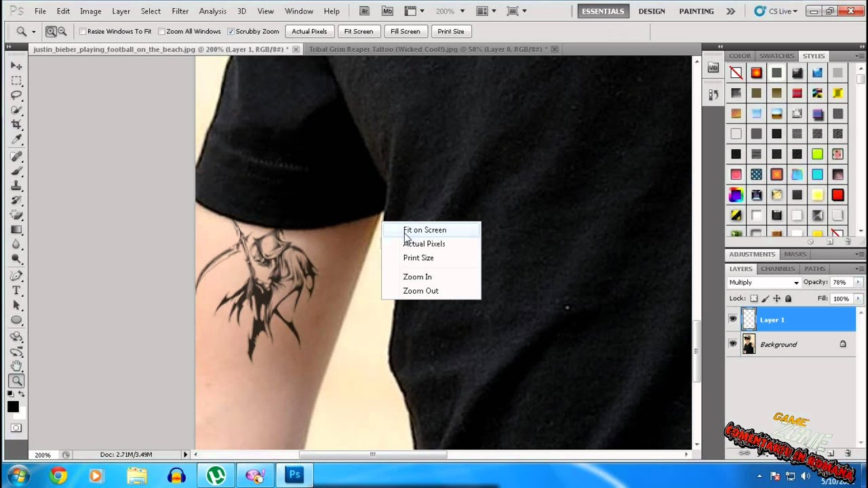The image size is (868, 488).
Task: Click the Fill Screen button
Action: [405, 32]
